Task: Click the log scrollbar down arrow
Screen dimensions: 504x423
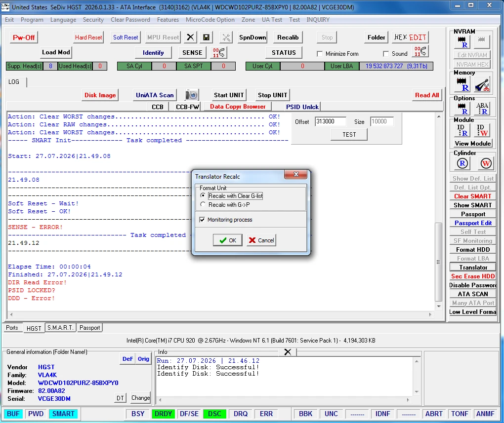Action: coord(439,306)
